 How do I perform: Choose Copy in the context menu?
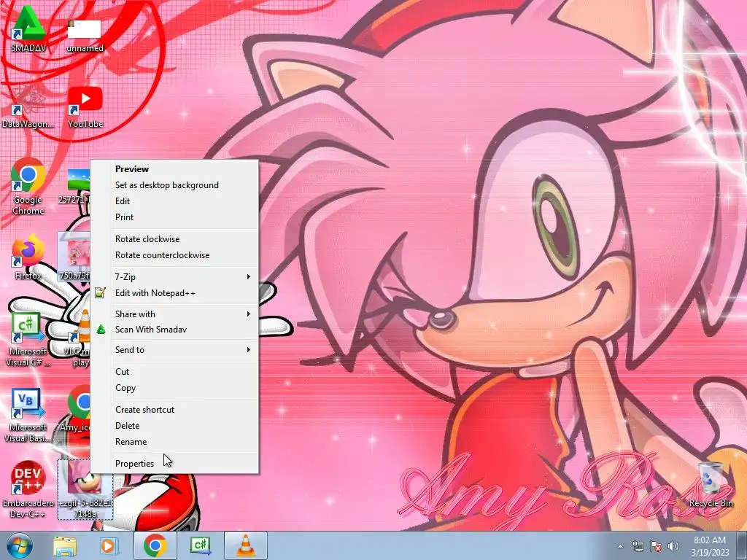coord(174,388)
